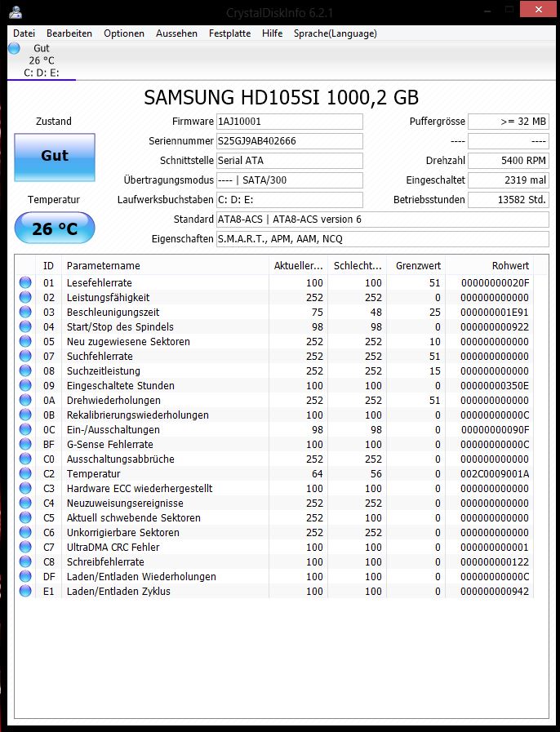
Task: Select raw value 002C0009001A of Temperatur
Action: click(x=495, y=474)
